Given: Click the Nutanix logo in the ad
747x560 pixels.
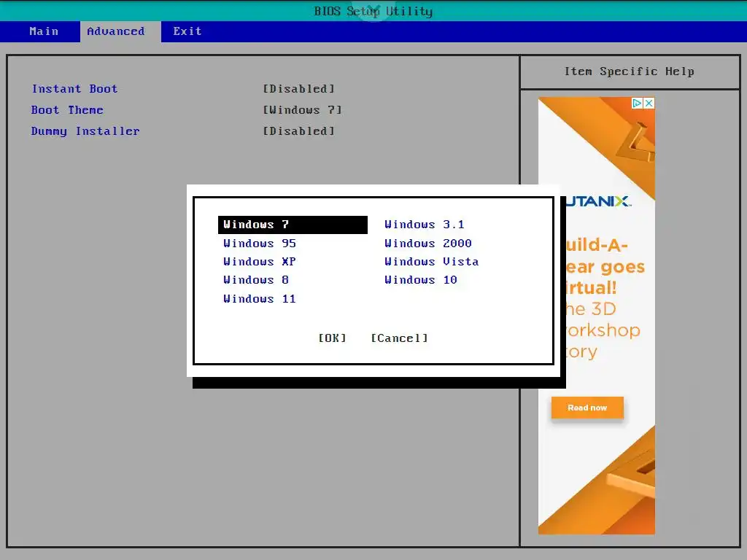Looking at the screenshot, I should pyautogui.click(x=598, y=201).
